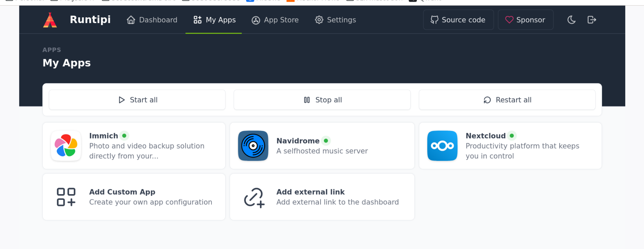Click the logout icon in header
Image resolution: width=644 pixels, height=249 pixels.
(592, 20)
